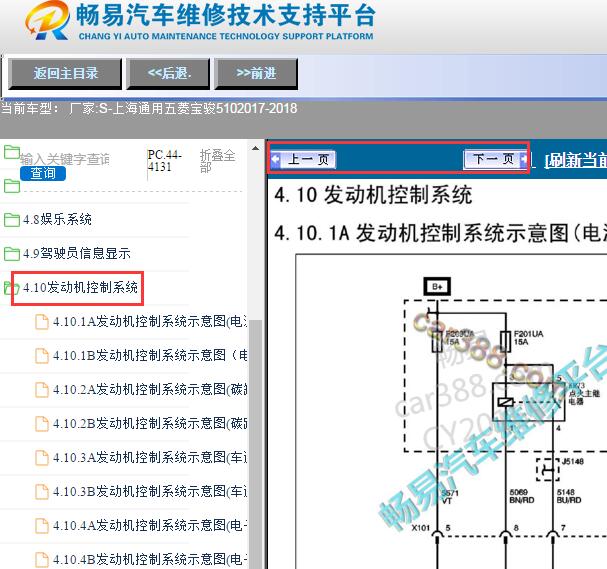The width and height of the screenshot is (607, 569).
Task: Click the page icon beside 4.10.2B
Action: coord(42,424)
